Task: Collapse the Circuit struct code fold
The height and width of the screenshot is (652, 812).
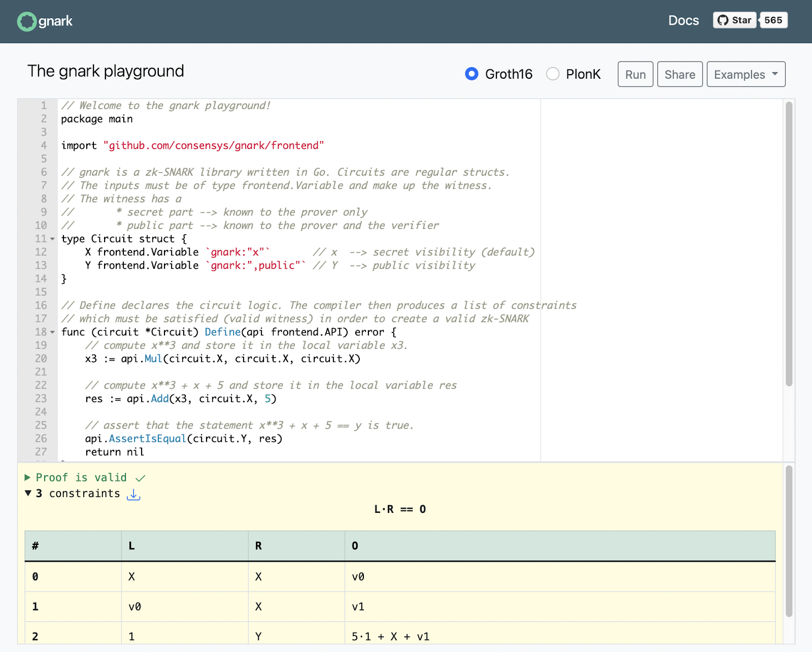Action: pos(52,239)
